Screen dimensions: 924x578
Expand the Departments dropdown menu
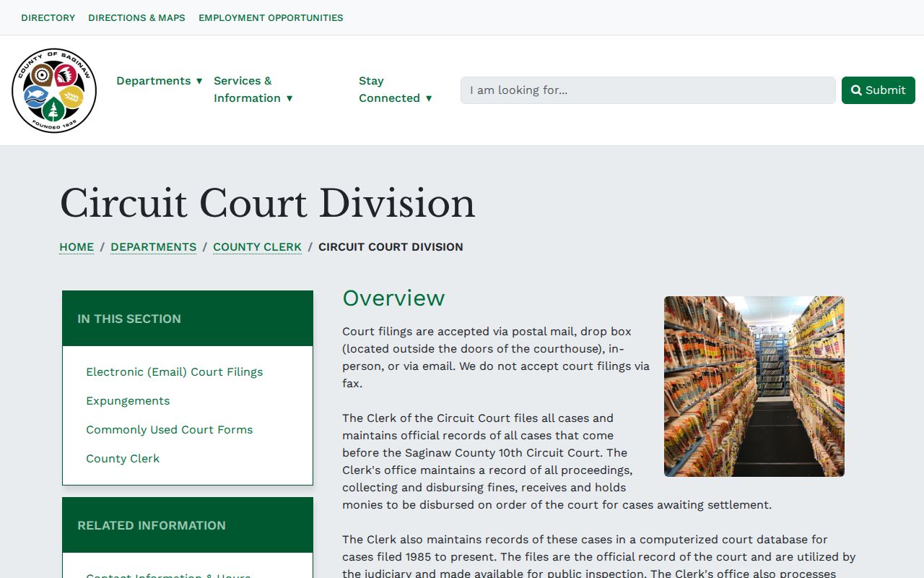[x=160, y=81]
